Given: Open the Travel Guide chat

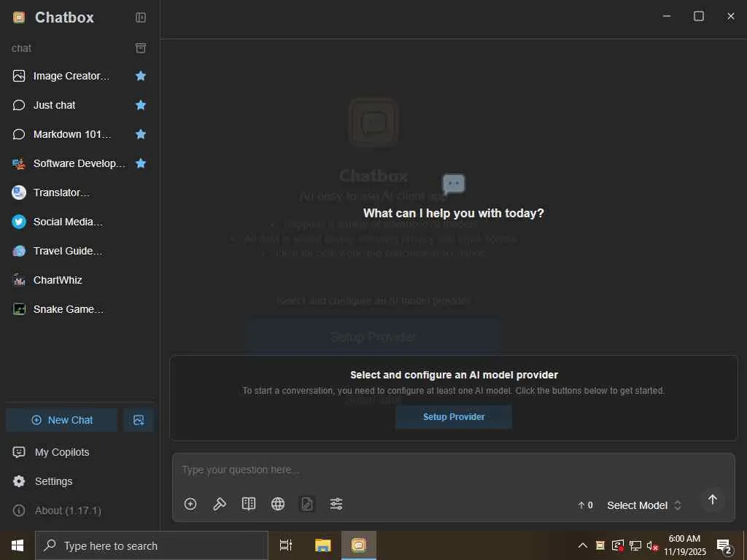Looking at the screenshot, I should 79,251.
